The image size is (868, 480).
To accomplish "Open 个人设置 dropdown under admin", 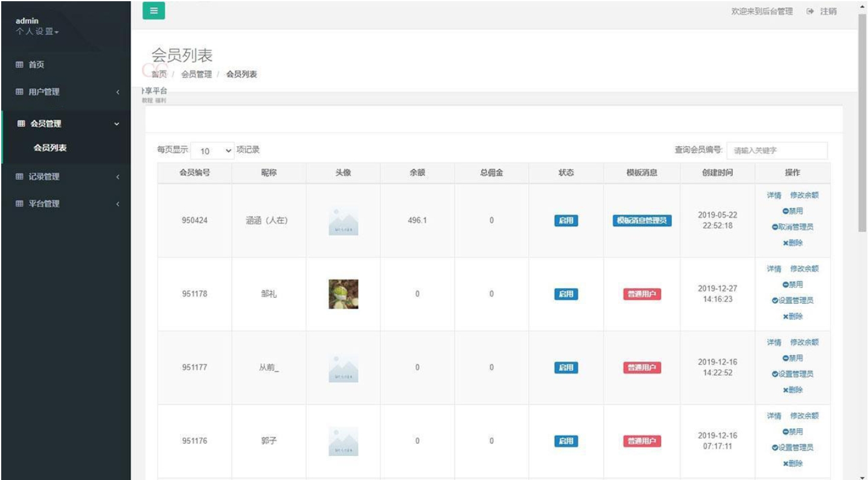I will tap(37, 31).
